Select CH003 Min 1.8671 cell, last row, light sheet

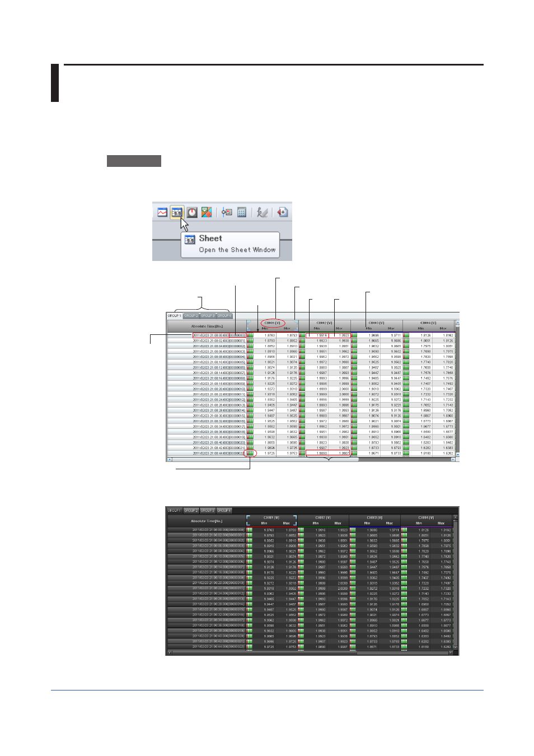click(369, 453)
